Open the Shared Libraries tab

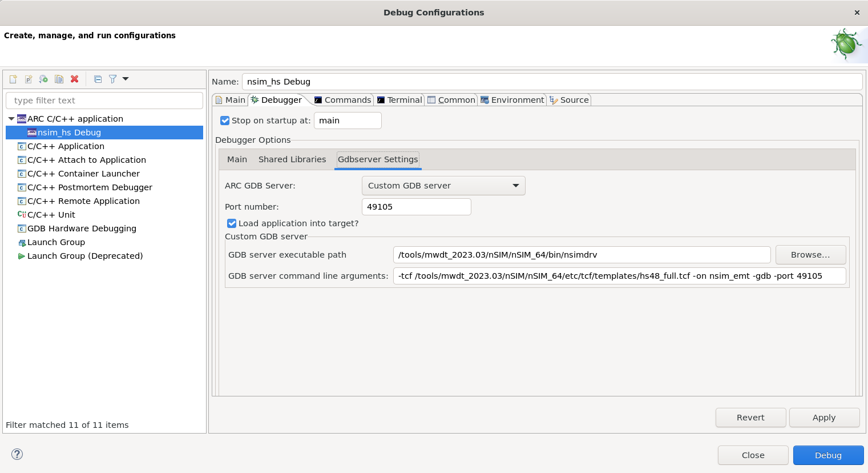click(x=292, y=159)
